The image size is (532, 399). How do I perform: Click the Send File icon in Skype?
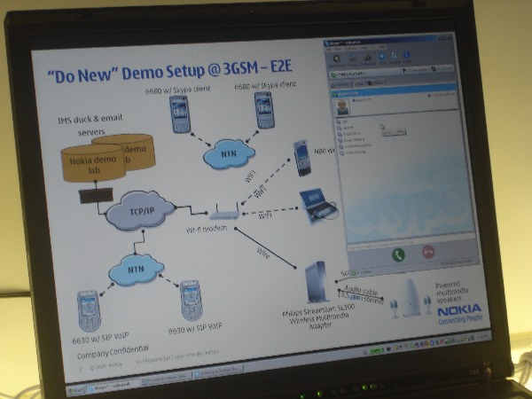coord(395,56)
